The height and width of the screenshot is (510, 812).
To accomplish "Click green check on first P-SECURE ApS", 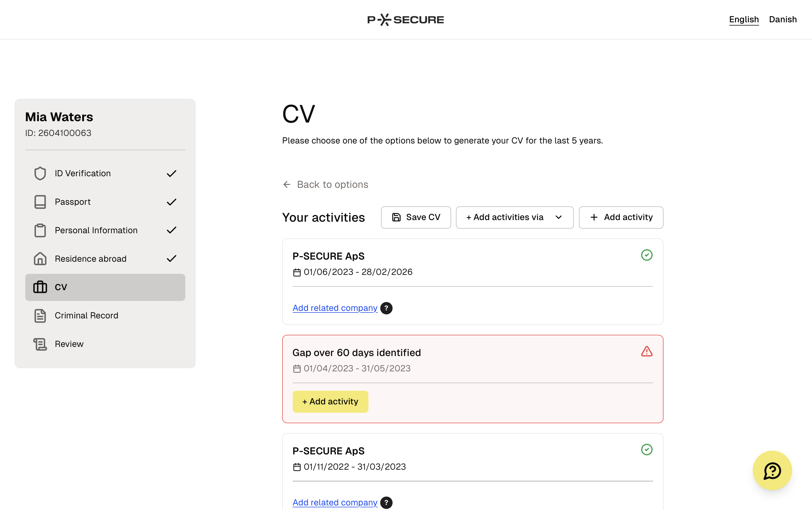I will 647,255.
